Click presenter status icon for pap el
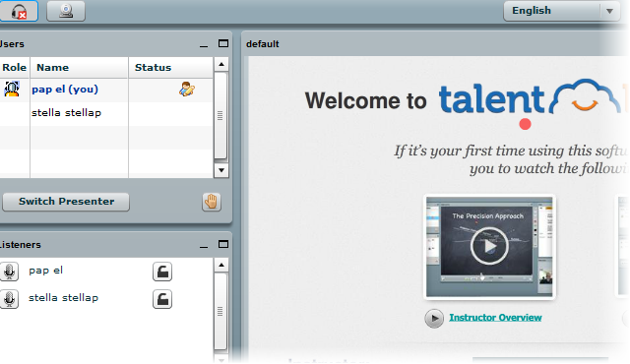The height and width of the screenshot is (364, 630). [187, 90]
